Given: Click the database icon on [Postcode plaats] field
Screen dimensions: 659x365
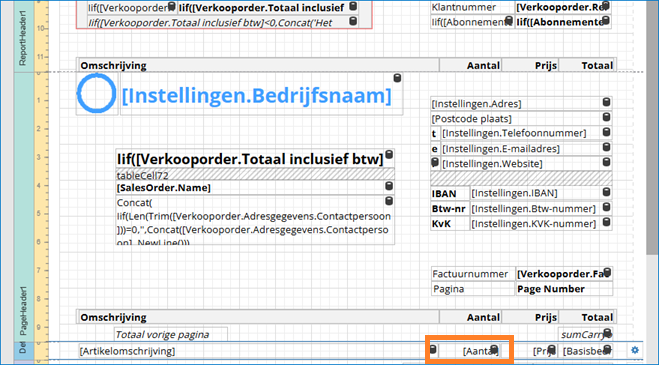Looking at the screenshot, I should click(606, 117).
